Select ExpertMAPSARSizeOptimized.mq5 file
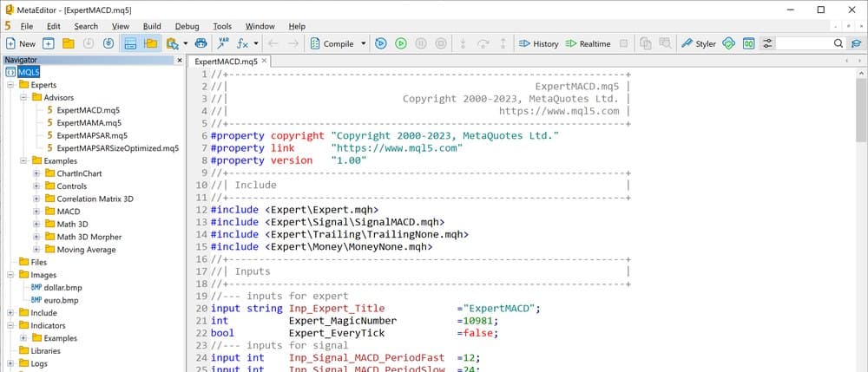 [x=117, y=148]
